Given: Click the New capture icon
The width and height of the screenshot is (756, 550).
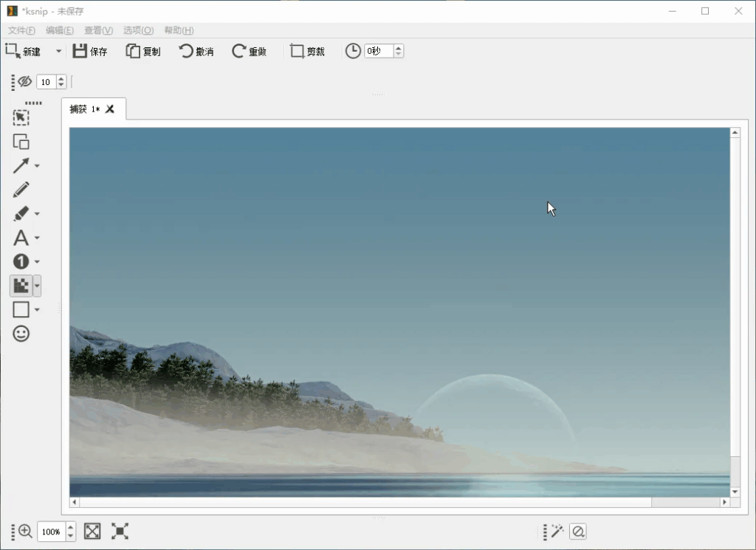Looking at the screenshot, I should tap(12, 51).
